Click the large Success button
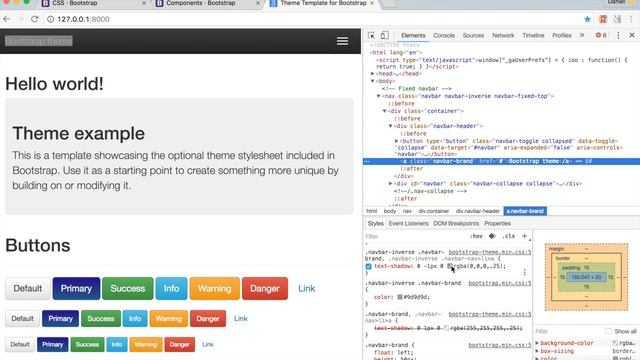Screen dimensions: 640x360 point(128,289)
